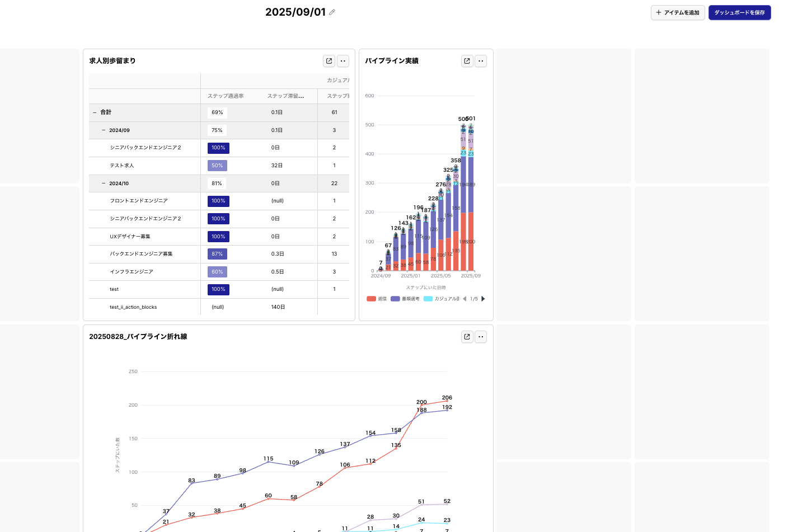Collapse the 2024/09 row group
The width and height of the screenshot is (793, 532).
(104, 130)
